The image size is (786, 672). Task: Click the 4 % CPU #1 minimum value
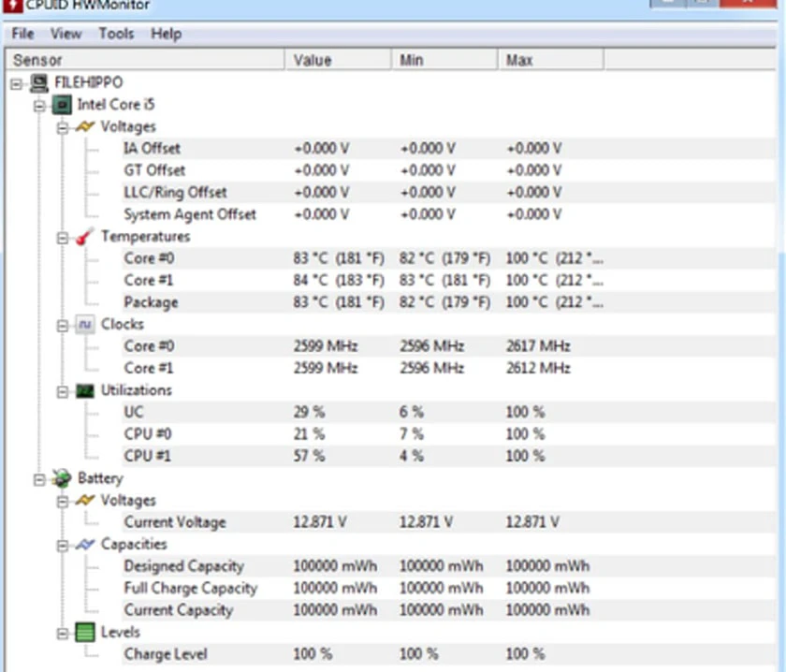coord(412,457)
